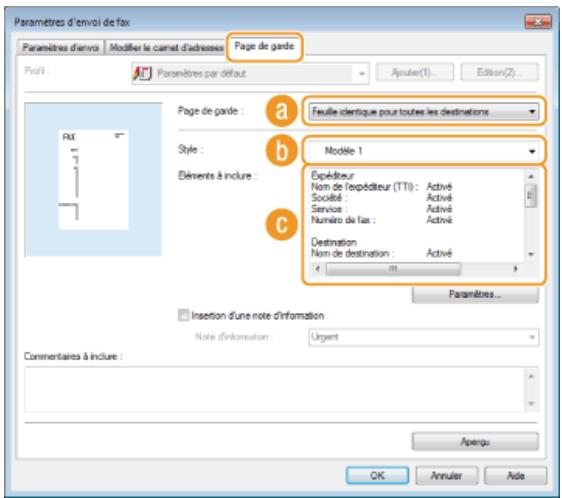
Task: Click the comments box scrollbar down arrow
Action: pyautogui.click(x=531, y=403)
